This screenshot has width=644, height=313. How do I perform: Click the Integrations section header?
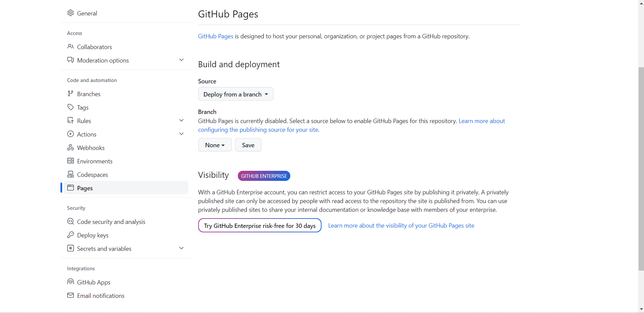click(x=81, y=269)
